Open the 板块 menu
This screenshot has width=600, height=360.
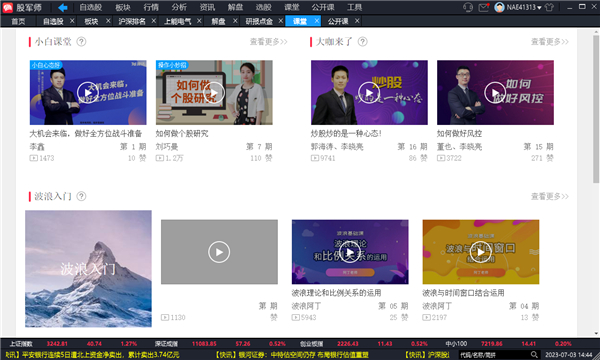pos(123,7)
